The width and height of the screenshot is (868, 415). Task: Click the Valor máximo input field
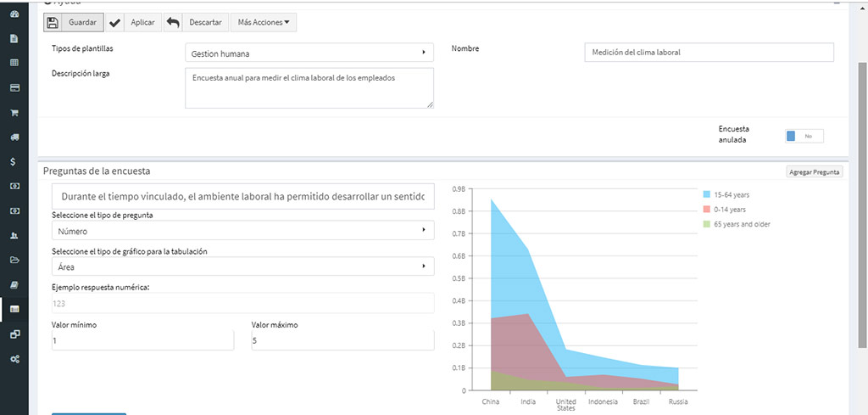tap(342, 340)
